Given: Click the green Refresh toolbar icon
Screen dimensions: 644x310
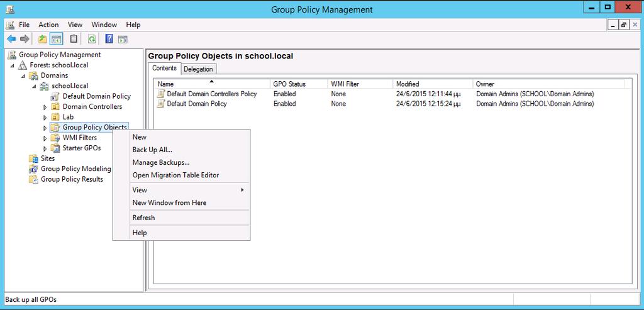Looking at the screenshot, I should tap(92, 39).
